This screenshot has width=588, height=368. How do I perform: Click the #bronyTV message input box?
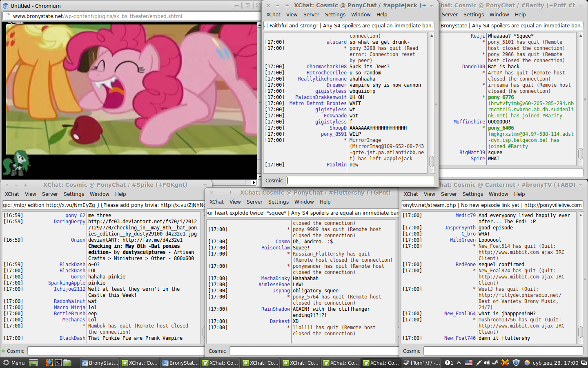coord(503,351)
